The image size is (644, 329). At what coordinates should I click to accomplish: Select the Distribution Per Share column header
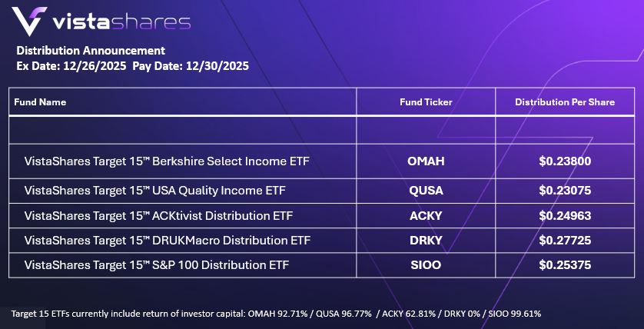[565, 102]
